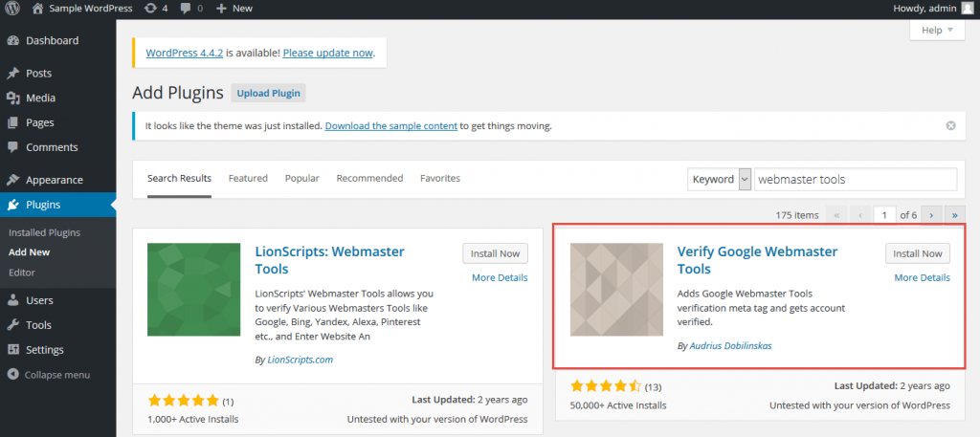Click the LionScripts five-star rating
Image resolution: width=980 pixels, height=437 pixels.
click(183, 401)
